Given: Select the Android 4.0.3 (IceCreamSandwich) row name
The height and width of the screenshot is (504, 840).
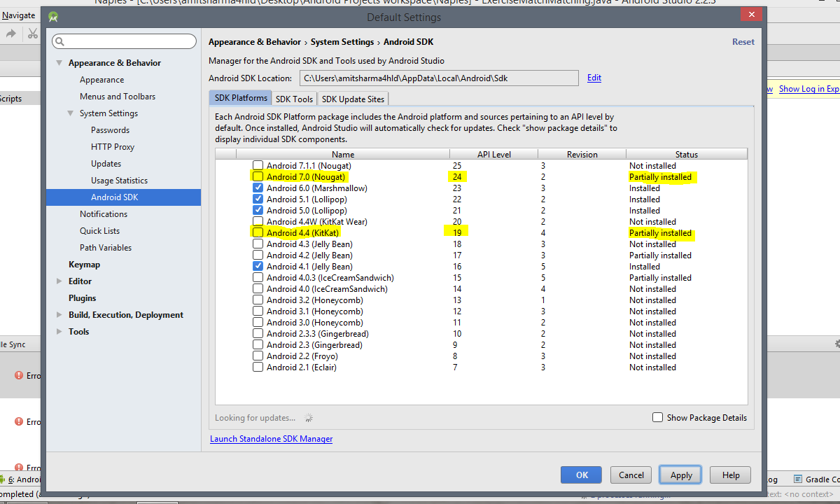Looking at the screenshot, I should coord(330,278).
